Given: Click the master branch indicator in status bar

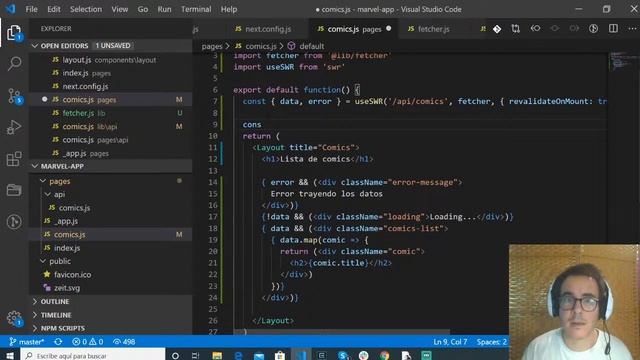Looking at the screenshot, I should click(x=27, y=342).
